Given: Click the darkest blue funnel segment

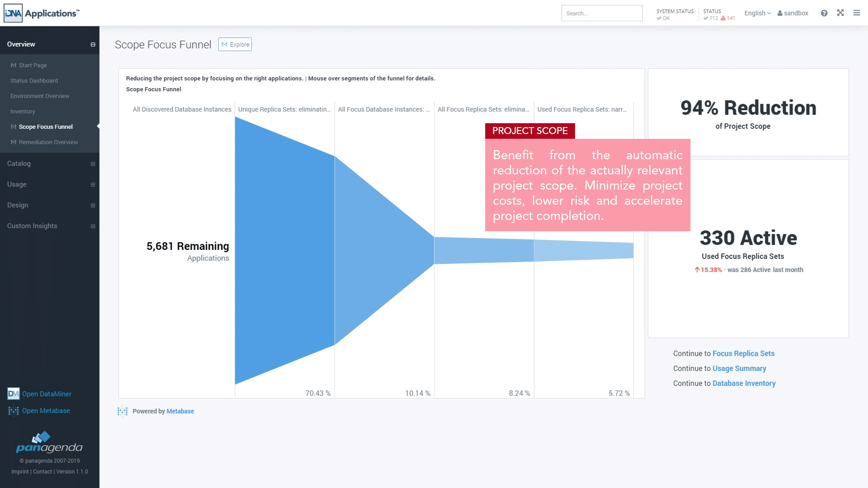Looking at the screenshot, I should coord(284,250).
